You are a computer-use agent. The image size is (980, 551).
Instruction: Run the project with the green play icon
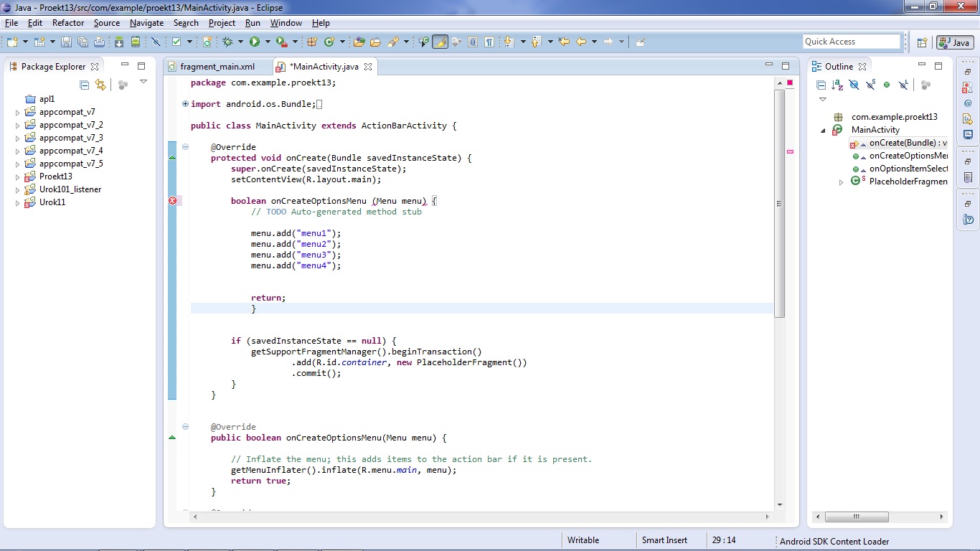[254, 42]
